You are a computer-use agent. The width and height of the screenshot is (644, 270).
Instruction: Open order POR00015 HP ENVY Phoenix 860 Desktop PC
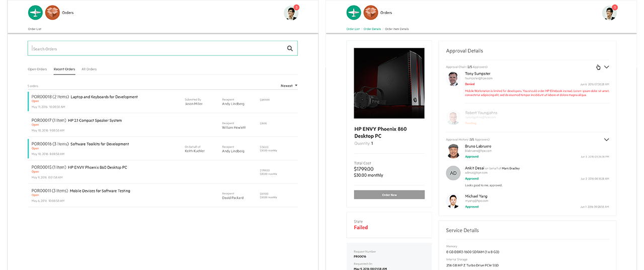click(x=163, y=172)
